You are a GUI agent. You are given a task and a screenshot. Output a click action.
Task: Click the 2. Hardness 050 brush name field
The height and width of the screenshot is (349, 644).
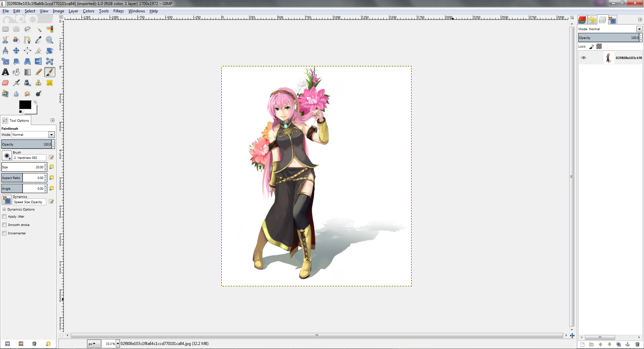[x=30, y=158]
